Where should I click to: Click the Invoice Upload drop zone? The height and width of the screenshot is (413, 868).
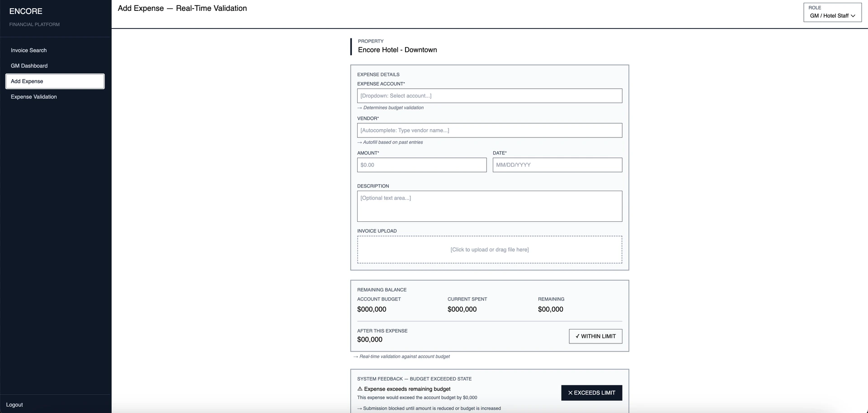pos(489,249)
